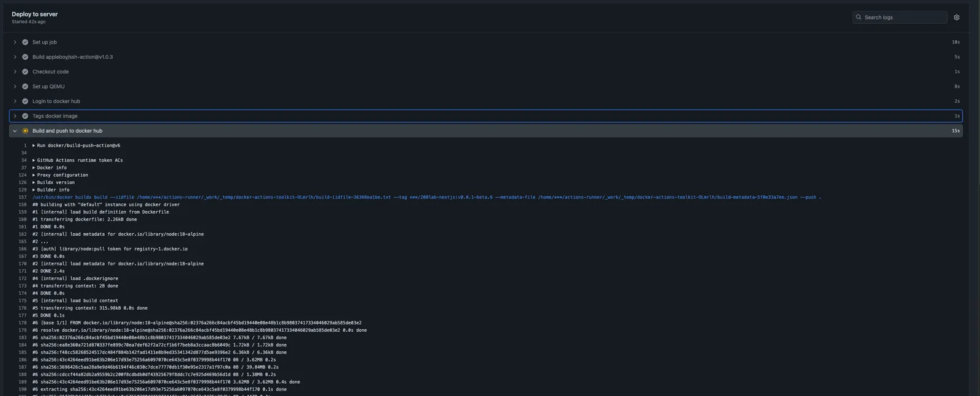Click the load .dockerignore log line
980x396 pixels.
point(75,278)
